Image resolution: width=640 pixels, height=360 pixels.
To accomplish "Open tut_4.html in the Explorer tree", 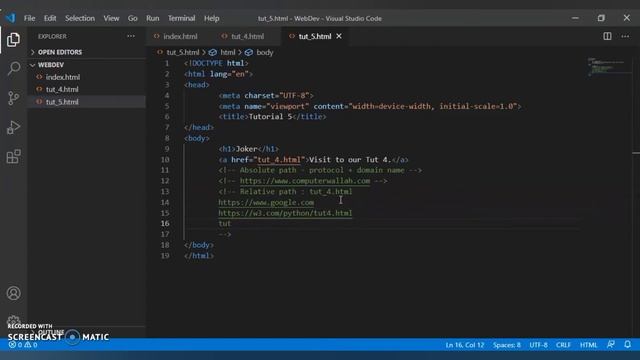I will (x=62, y=89).
